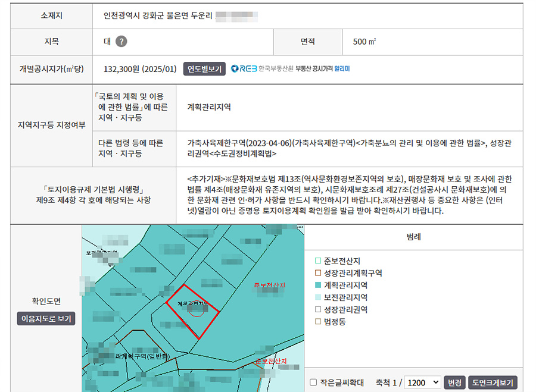Apply scale with the 변경 button
This screenshot has width=536, height=392.
454,382
